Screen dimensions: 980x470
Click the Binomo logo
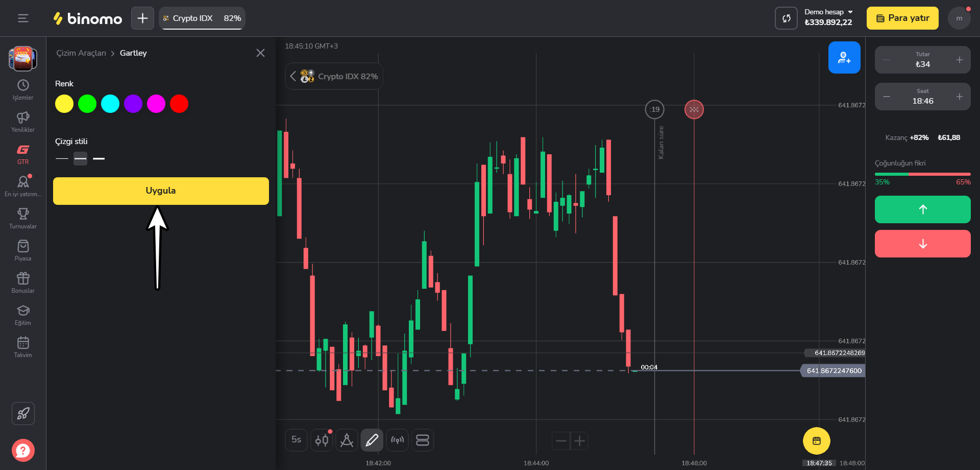pyautogui.click(x=88, y=18)
